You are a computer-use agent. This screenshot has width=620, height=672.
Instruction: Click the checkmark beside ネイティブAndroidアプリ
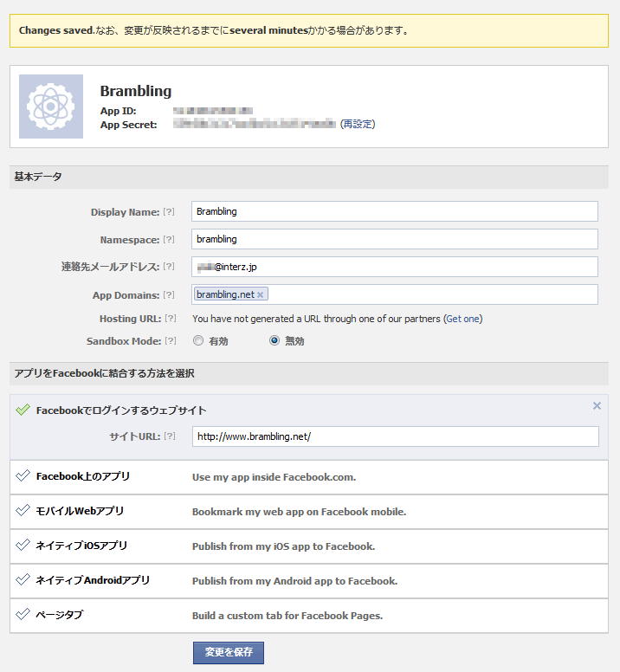pyautogui.click(x=23, y=579)
